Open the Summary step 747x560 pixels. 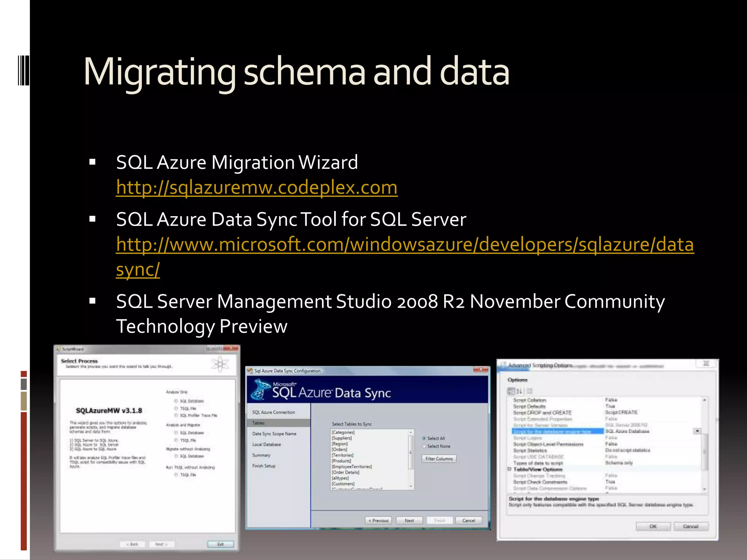(x=261, y=455)
